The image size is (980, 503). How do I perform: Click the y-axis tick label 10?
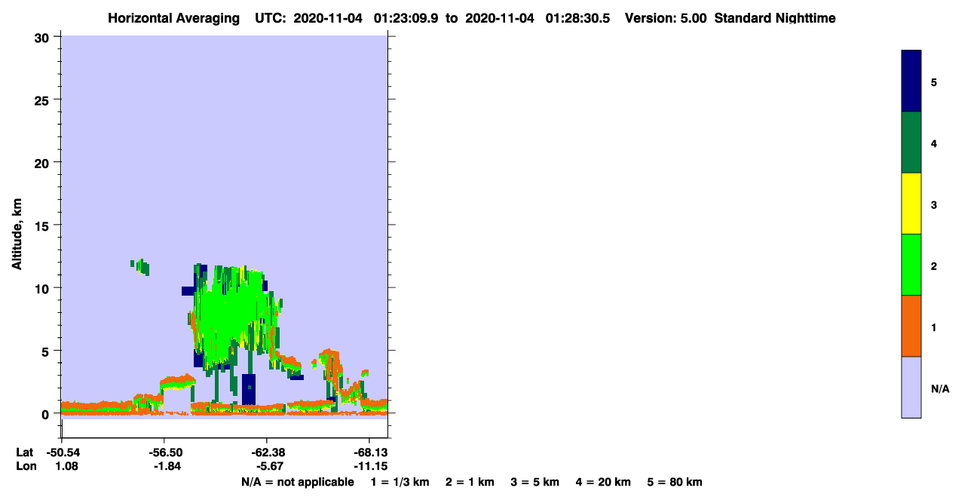click(x=43, y=288)
